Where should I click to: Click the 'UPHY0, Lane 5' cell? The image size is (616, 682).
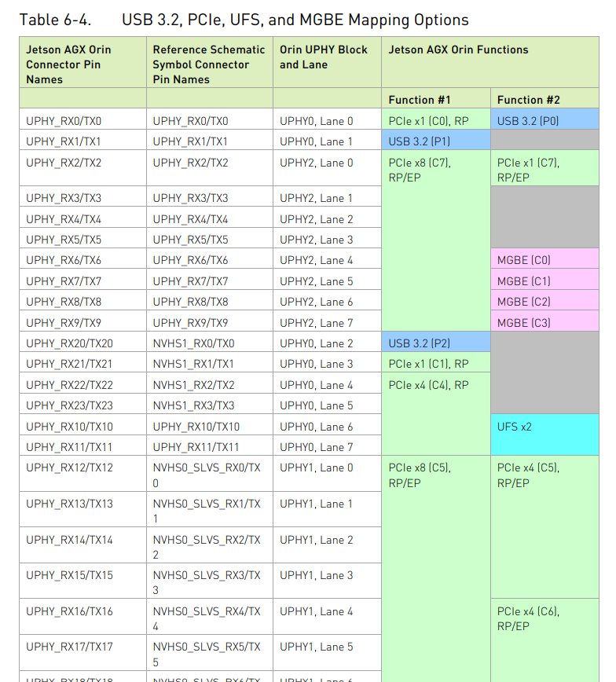[327, 404]
